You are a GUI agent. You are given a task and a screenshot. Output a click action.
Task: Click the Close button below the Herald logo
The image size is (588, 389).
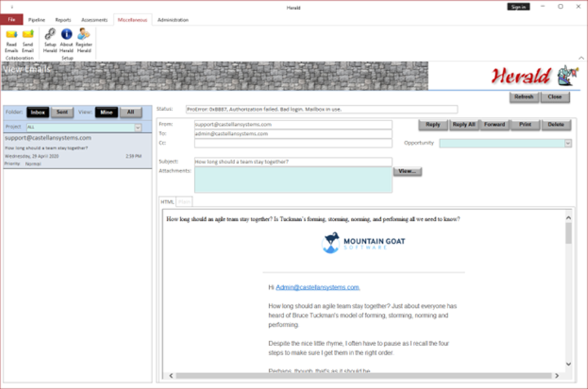(x=555, y=97)
